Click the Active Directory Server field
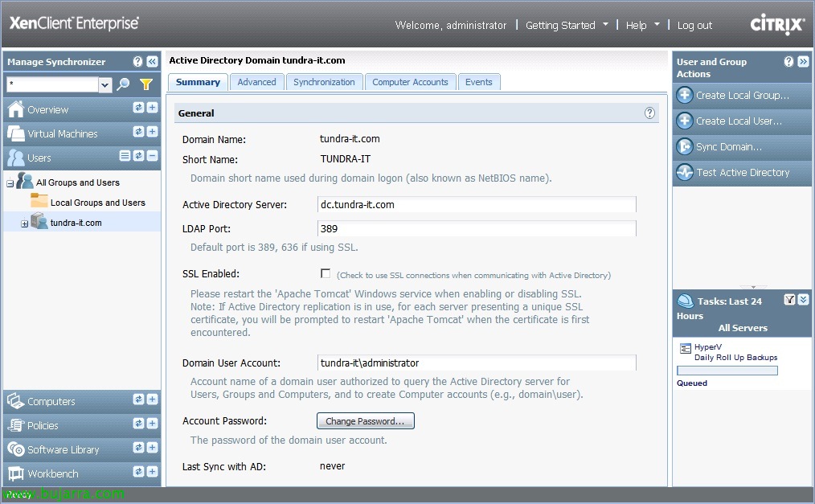Screen dimensions: 815x504 coord(477,205)
